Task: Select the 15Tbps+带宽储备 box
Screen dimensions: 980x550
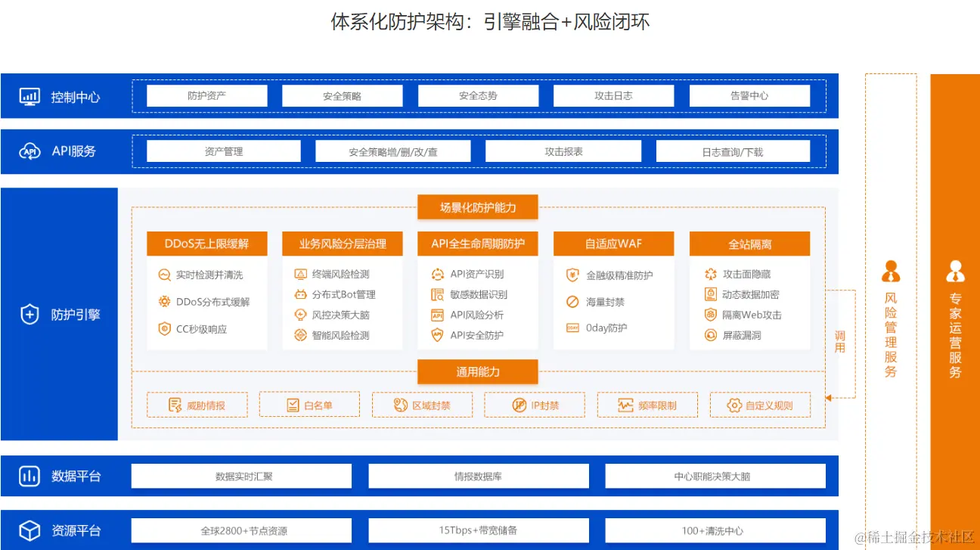Action: pos(478,530)
